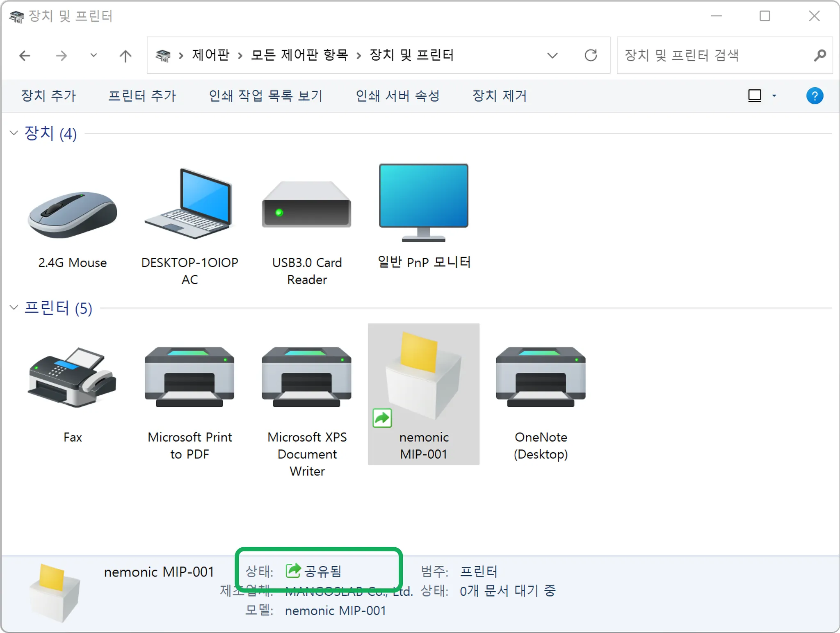This screenshot has width=840, height=633.
Task: Click the 장치 및 프린터 검색 field
Action: coord(714,55)
